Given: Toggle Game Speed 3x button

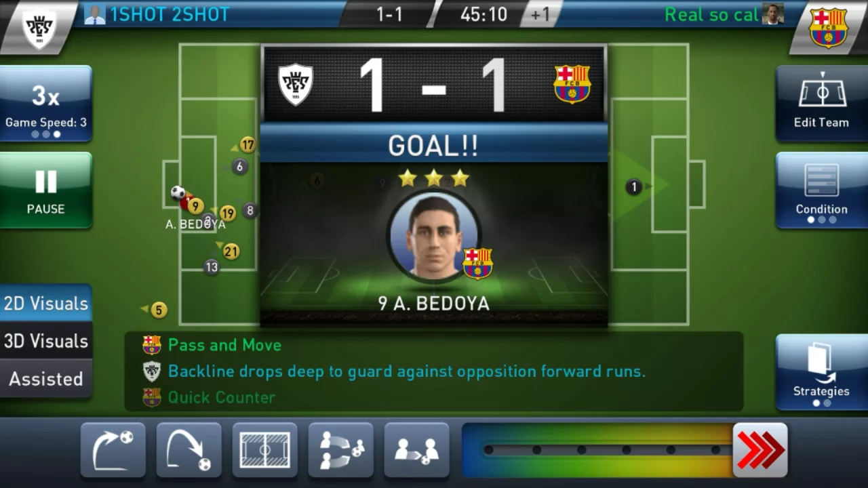Looking at the screenshot, I should coord(45,103).
